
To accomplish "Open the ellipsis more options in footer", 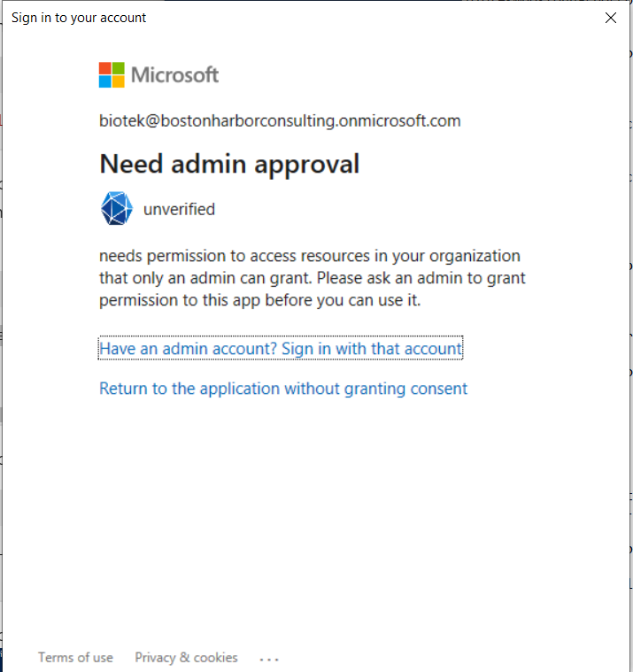I will [x=269, y=659].
